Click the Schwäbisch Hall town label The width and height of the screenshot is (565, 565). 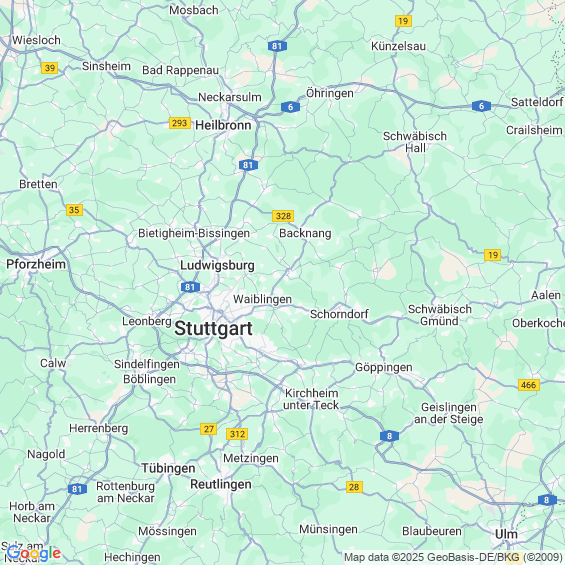coord(415,142)
